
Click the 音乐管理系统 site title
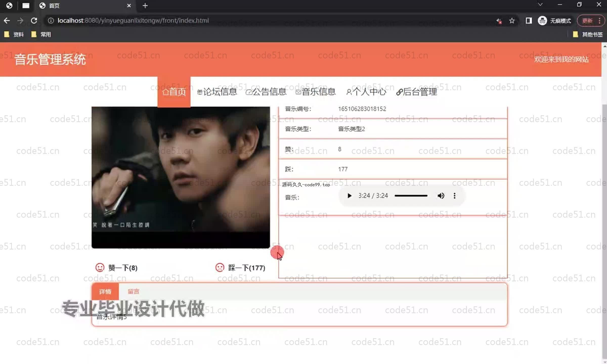click(50, 60)
